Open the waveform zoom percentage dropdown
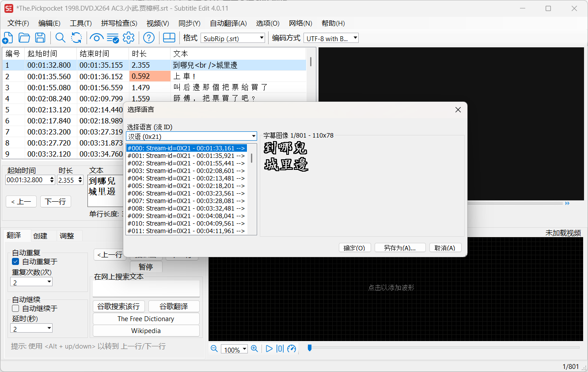Image resolution: width=588 pixels, height=372 pixels. pos(234,349)
